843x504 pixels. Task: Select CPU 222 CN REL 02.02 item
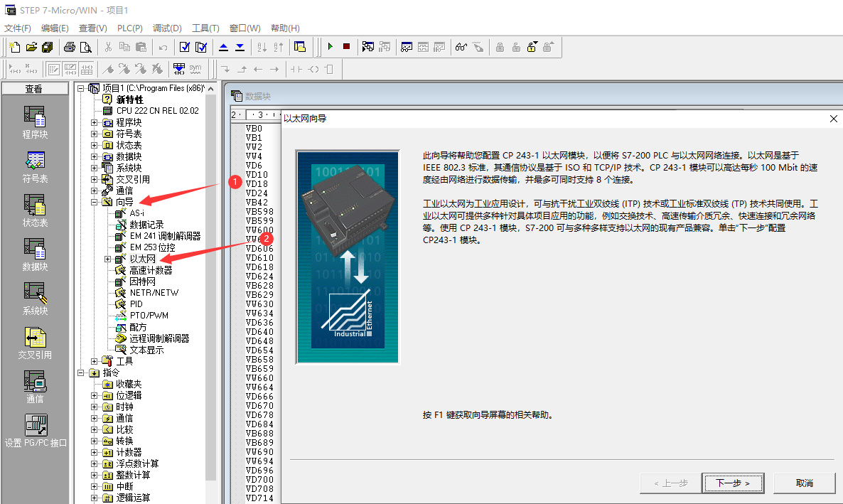click(x=158, y=111)
